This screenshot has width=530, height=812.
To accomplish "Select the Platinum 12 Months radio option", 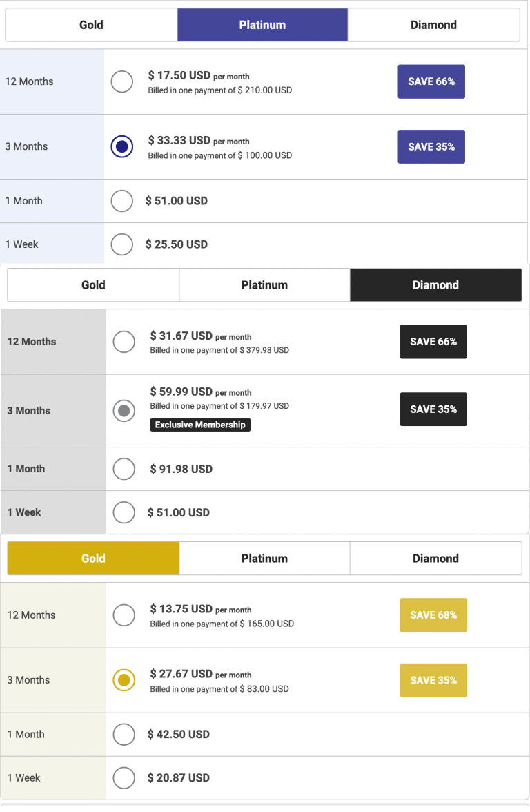I will coord(122,81).
